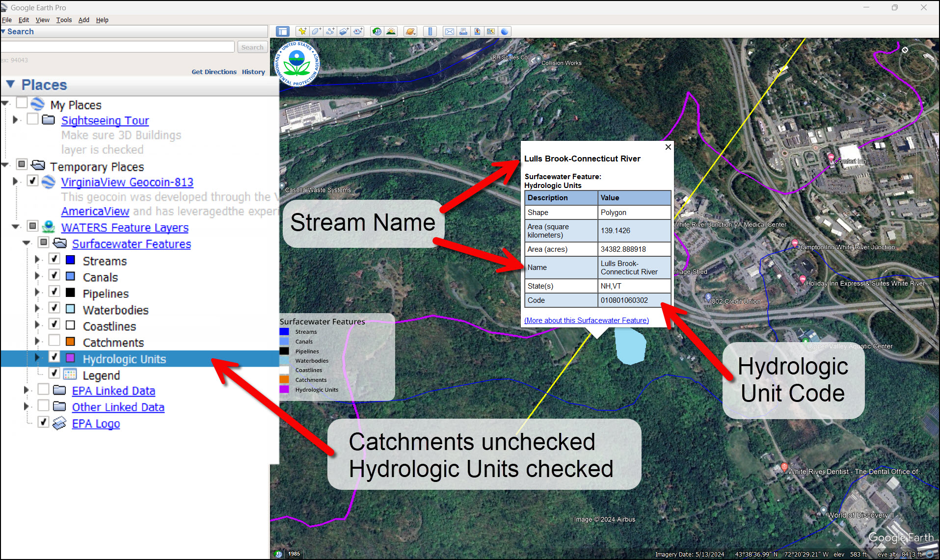Image resolution: width=940 pixels, height=560 pixels.
Task: Click the AmericaView link
Action: tap(95, 212)
